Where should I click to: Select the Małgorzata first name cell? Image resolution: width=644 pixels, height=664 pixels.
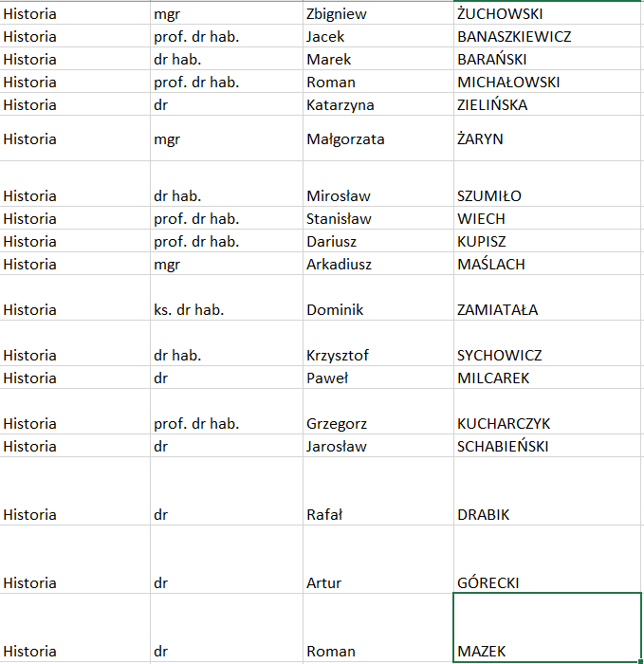point(345,139)
